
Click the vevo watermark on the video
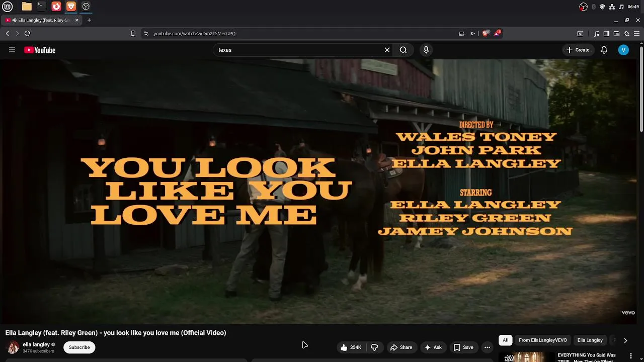click(628, 313)
